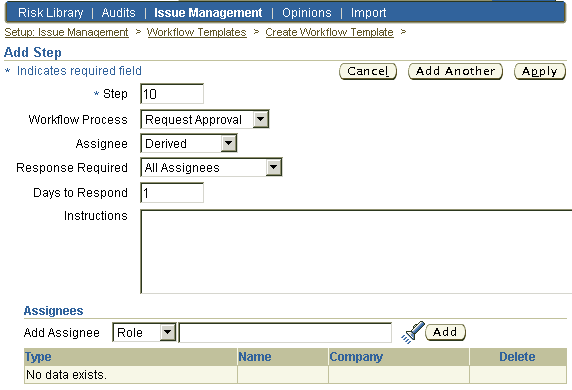The width and height of the screenshot is (572, 390).
Task: Click the Apply button
Action: point(540,71)
